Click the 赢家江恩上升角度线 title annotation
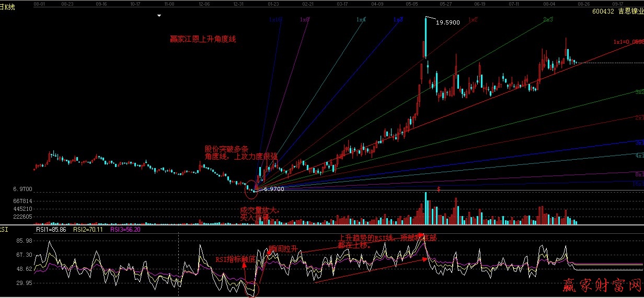This screenshot has width=644, height=298. click(x=203, y=39)
